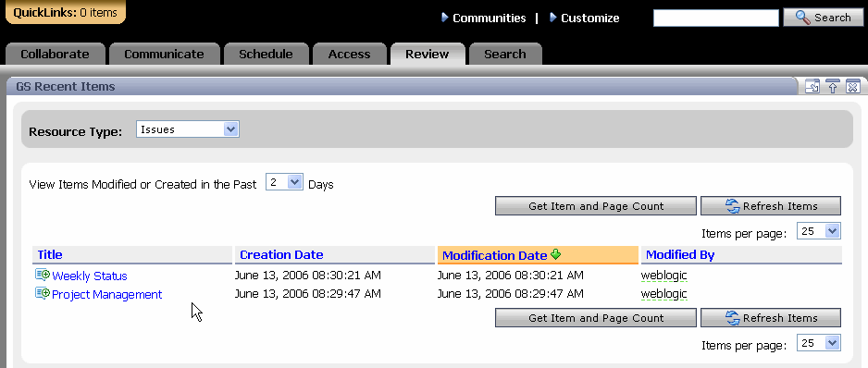
Task: Open the Customize link
Action: [x=590, y=18]
